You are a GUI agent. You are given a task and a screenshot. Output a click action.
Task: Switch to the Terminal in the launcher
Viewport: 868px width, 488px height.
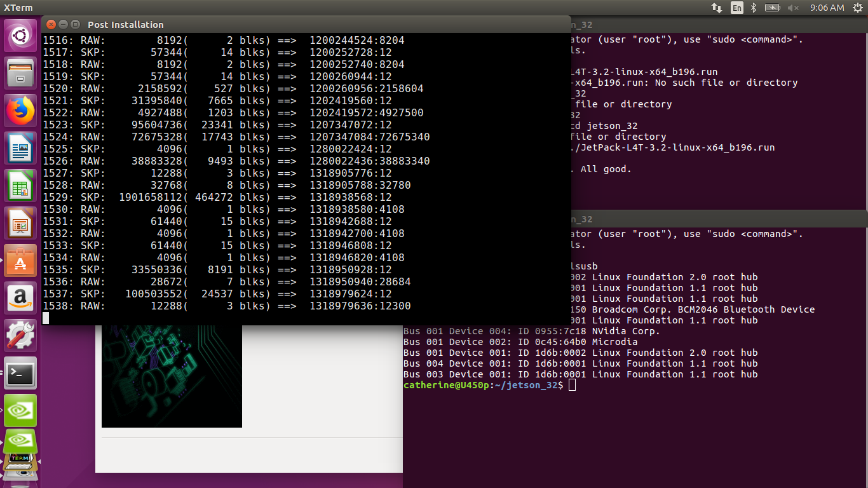tap(21, 373)
